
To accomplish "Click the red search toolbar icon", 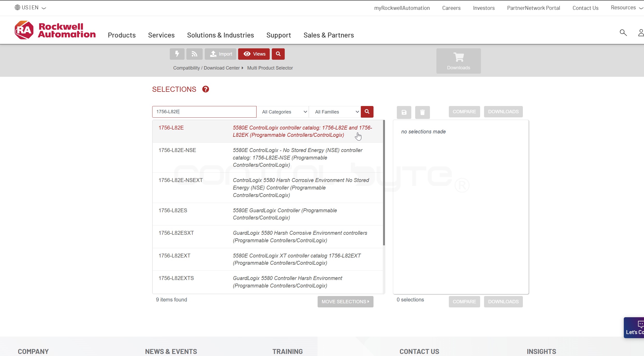I will tap(278, 54).
